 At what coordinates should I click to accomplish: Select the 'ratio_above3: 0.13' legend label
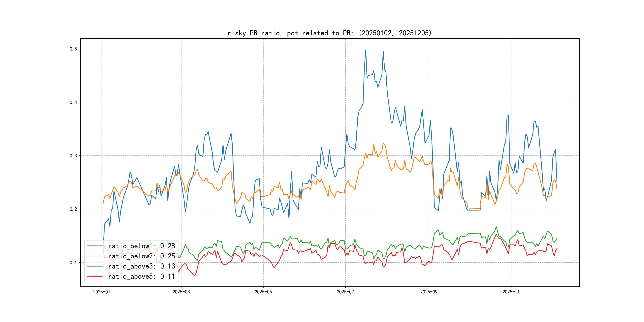tap(142, 266)
